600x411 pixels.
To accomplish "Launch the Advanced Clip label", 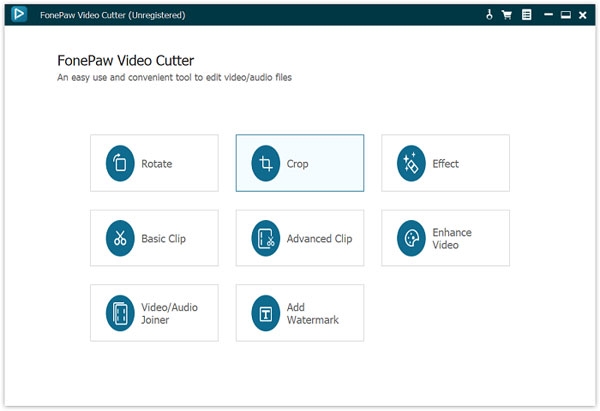I will [320, 238].
